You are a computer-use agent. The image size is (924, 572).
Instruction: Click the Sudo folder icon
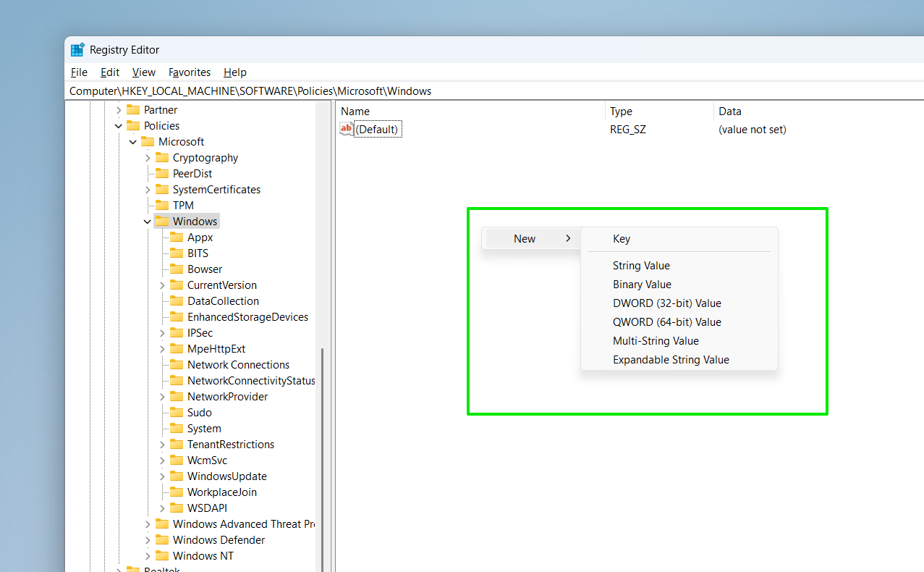tap(177, 413)
